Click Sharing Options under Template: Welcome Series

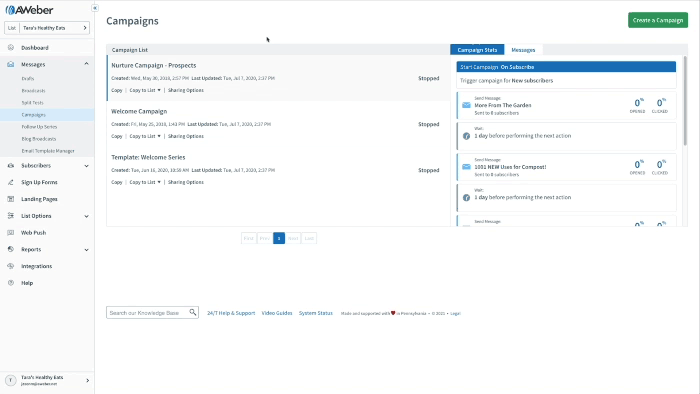tap(186, 182)
